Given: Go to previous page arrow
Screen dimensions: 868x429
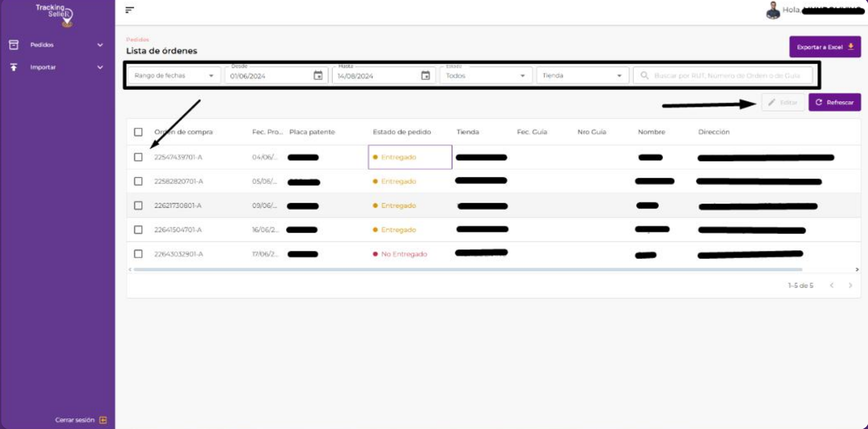Looking at the screenshot, I should pyautogui.click(x=832, y=285).
